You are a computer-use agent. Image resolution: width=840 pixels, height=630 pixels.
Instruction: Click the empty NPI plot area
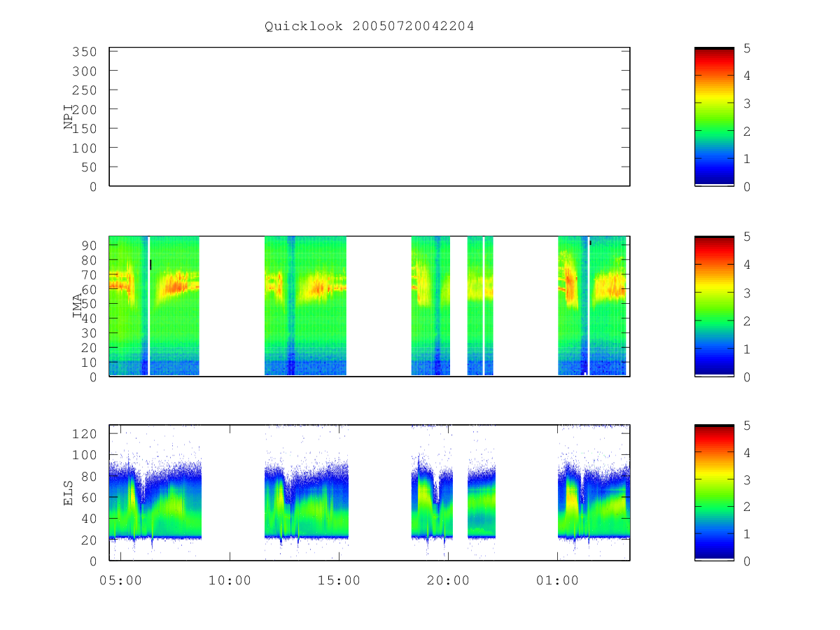370,117
